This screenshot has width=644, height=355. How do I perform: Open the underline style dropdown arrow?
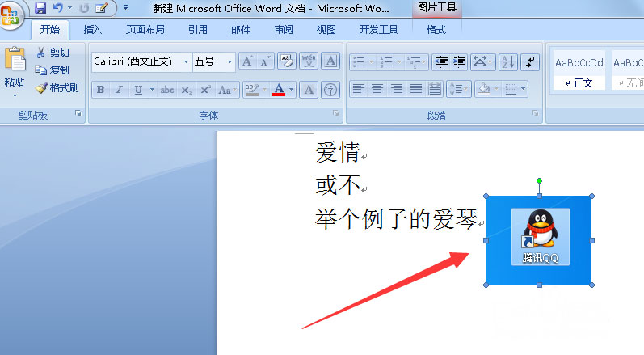[x=152, y=90]
